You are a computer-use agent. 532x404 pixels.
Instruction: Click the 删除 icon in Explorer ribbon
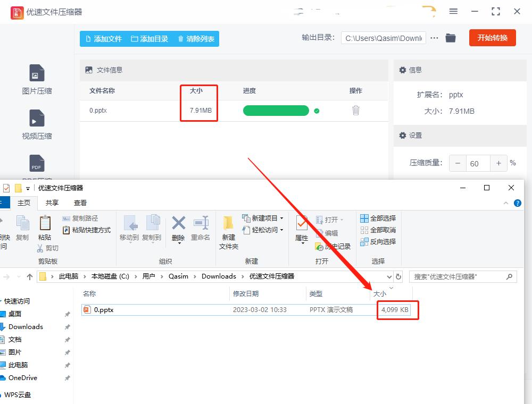click(178, 229)
